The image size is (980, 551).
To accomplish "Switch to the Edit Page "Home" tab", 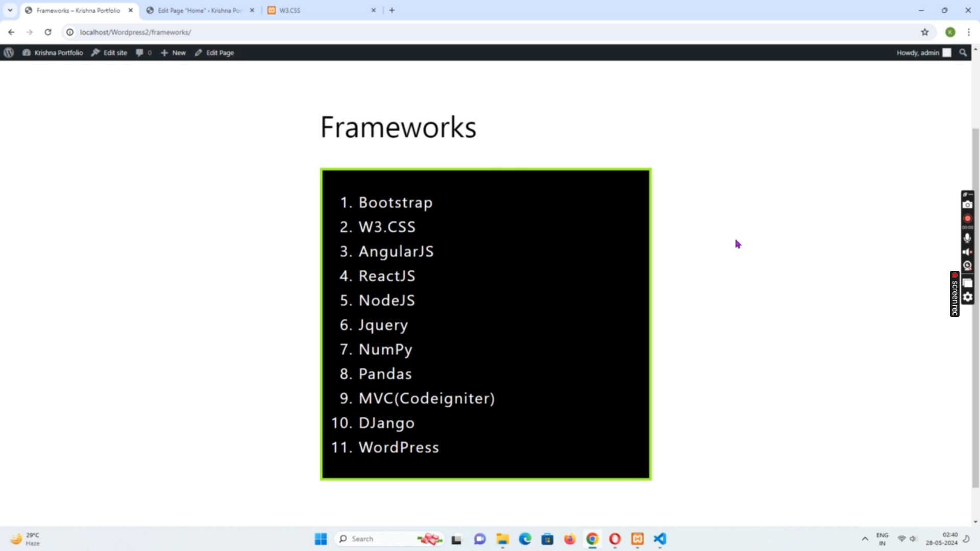I will (x=199, y=10).
